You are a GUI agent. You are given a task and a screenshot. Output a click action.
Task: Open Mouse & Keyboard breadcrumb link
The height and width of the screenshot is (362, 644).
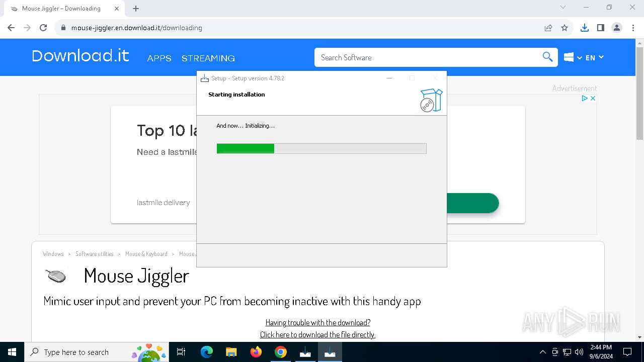[146, 254]
